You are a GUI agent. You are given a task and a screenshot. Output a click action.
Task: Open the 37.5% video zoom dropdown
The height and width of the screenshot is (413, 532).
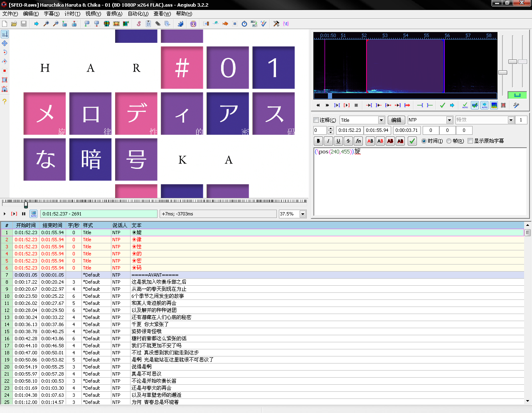coord(303,214)
